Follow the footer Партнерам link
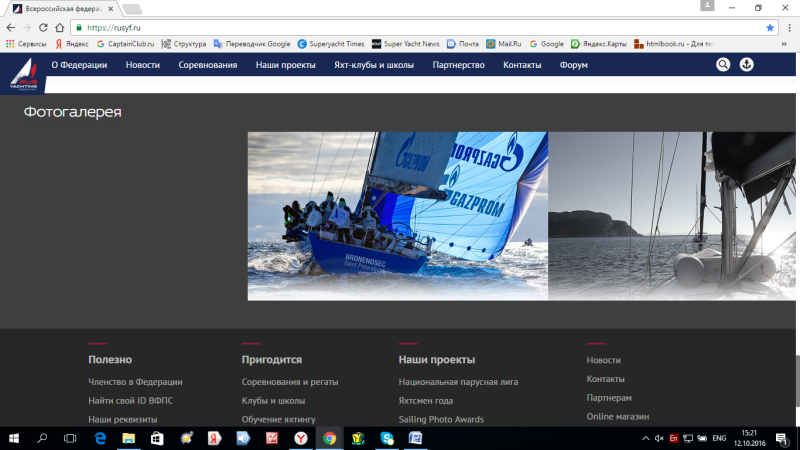The height and width of the screenshot is (450, 800). (609, 397)
